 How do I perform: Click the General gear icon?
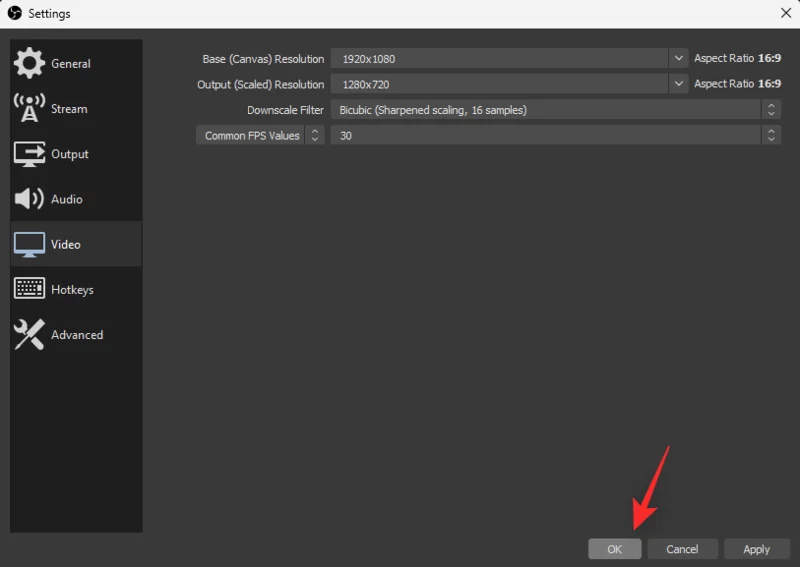[29, 63]
